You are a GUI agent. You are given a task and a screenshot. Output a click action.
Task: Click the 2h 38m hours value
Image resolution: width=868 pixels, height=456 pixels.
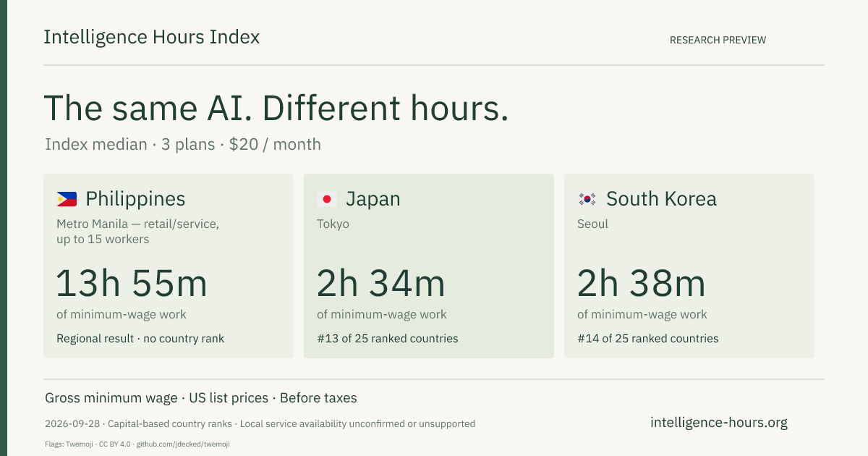pyautogui.click(x=641, y=283)
